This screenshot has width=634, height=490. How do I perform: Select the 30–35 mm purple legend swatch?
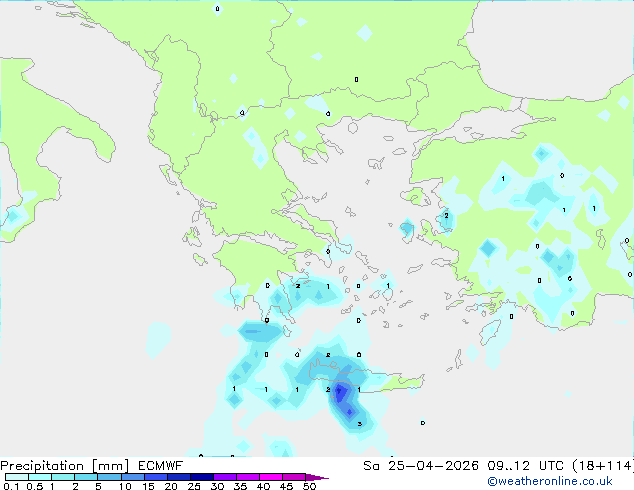pos(225,477)
